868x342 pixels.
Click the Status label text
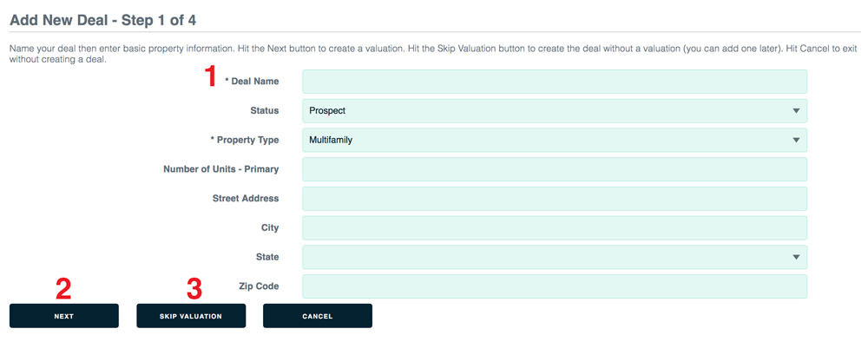point(265,111)
